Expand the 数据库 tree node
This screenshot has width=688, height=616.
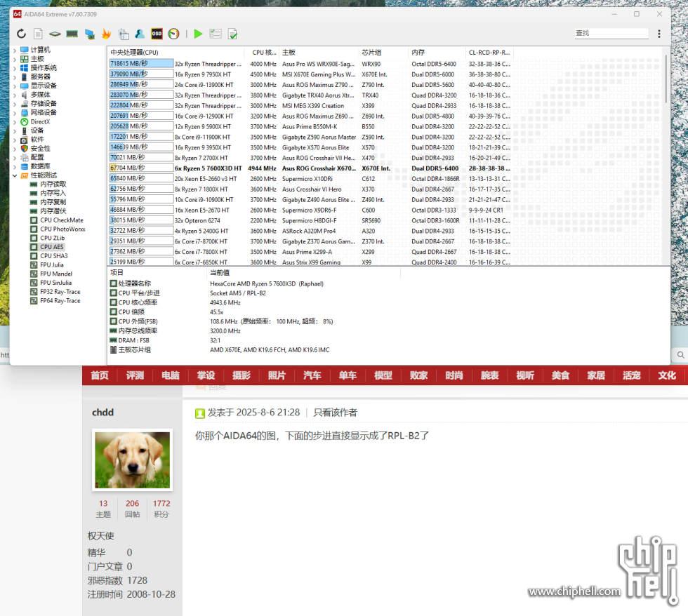click(x=15, y=166)
